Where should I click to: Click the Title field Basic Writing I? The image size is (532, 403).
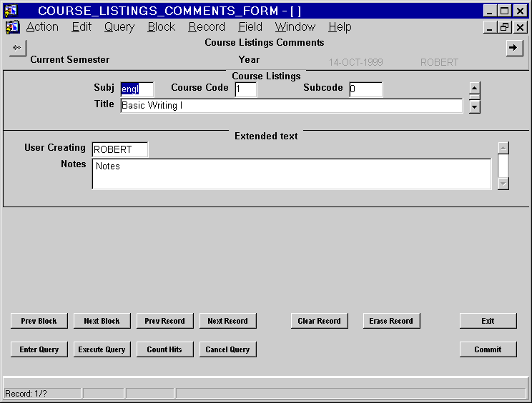coord(292,106)
